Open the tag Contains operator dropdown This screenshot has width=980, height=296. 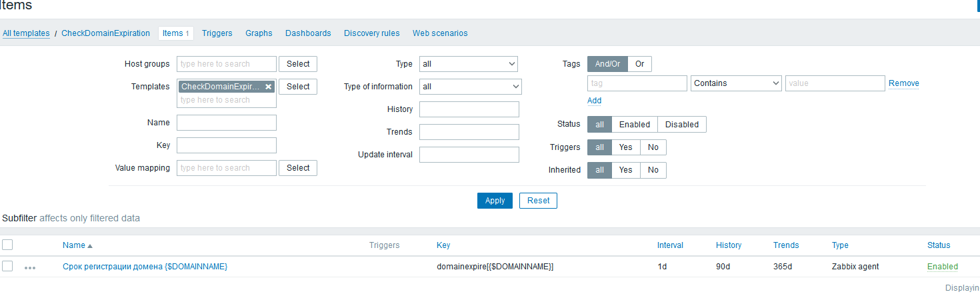(x=736, y=83)
